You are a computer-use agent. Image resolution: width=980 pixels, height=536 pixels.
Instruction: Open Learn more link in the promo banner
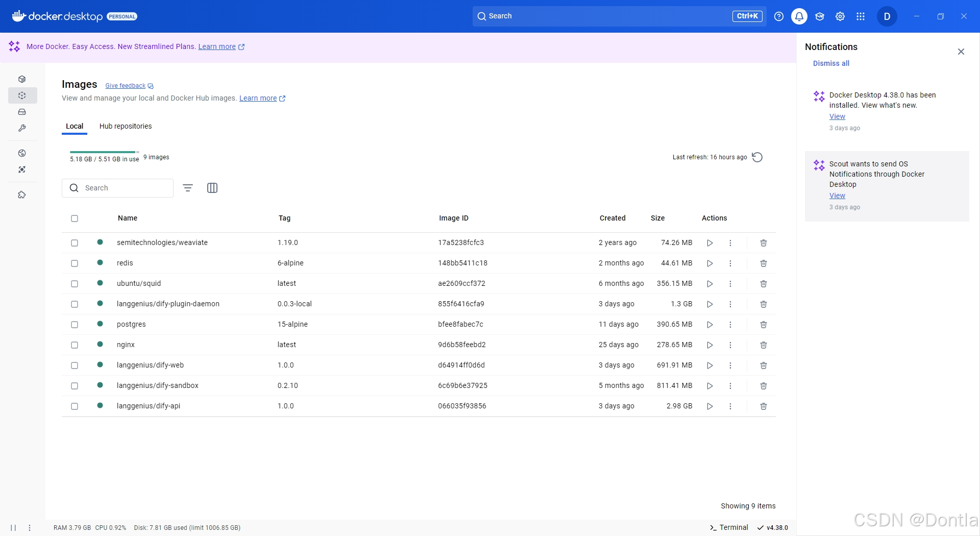tap(221, 46)
